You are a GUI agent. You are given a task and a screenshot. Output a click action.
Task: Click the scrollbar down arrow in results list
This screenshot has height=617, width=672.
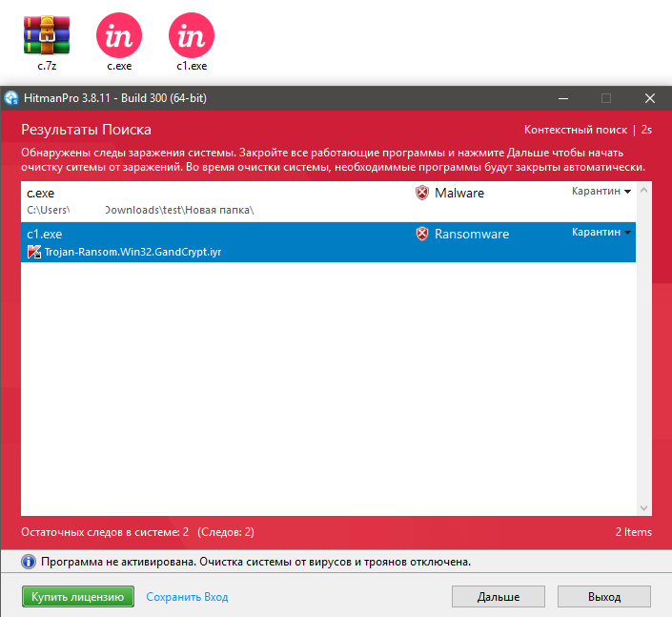coord(643,507)
